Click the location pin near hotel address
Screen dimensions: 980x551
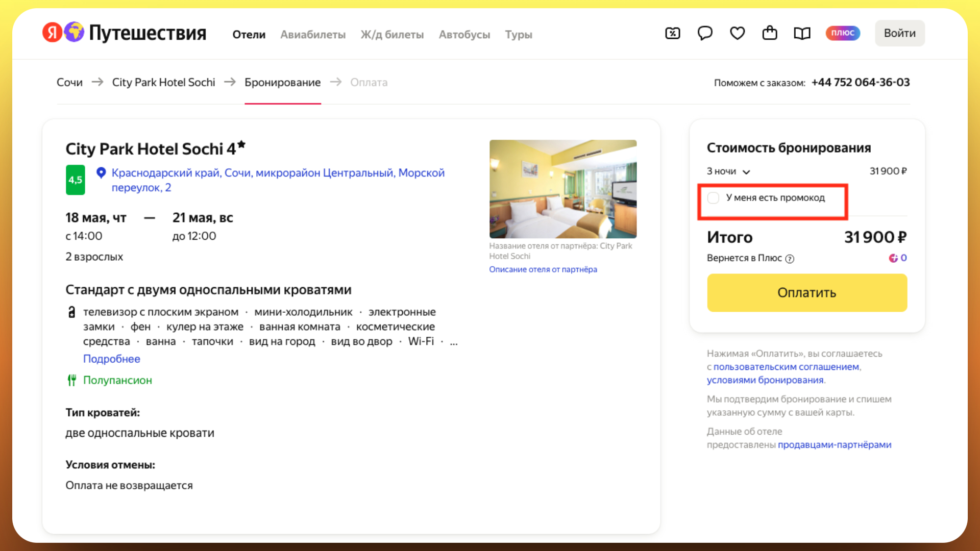101,173
